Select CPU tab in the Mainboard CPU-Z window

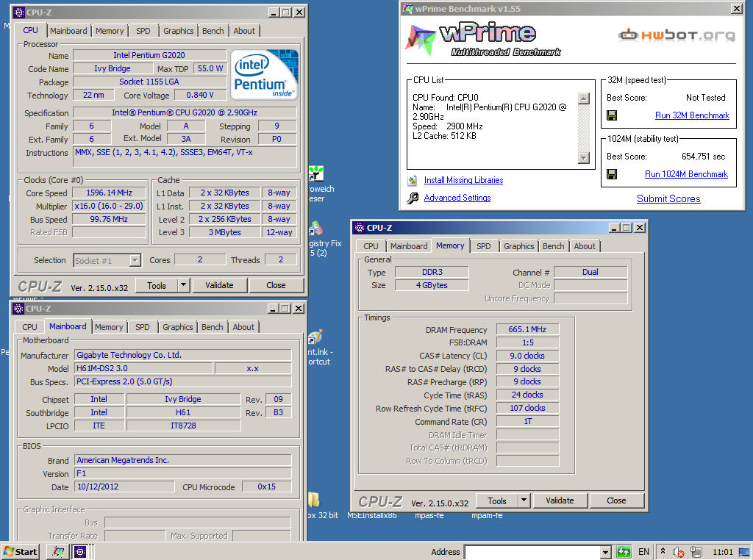point(29,327)
